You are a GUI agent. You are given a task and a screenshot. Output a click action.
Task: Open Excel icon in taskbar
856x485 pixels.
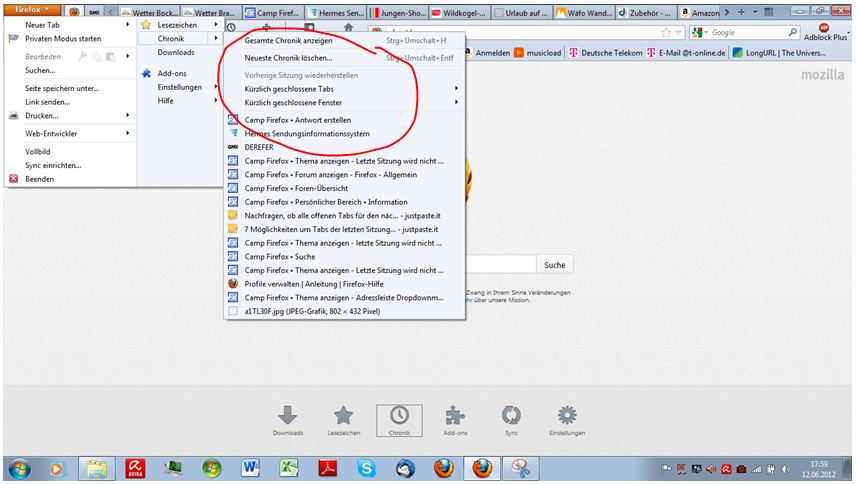[289, 469]
